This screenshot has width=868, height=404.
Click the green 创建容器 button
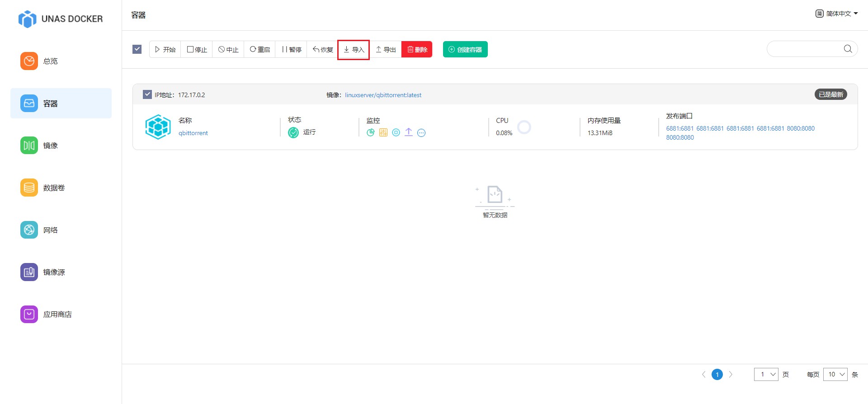coord(465,49)
